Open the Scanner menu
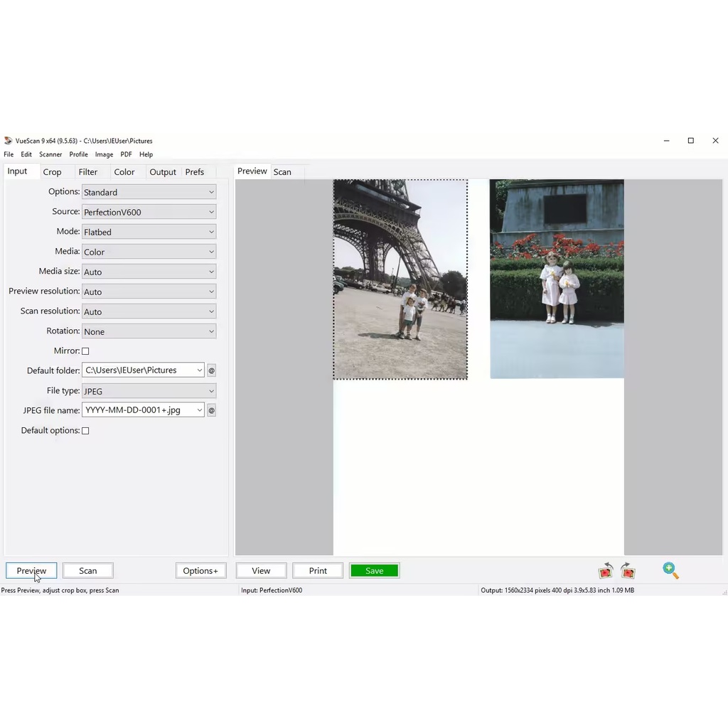Screen dimensions: 728x728 coord(50,154)
